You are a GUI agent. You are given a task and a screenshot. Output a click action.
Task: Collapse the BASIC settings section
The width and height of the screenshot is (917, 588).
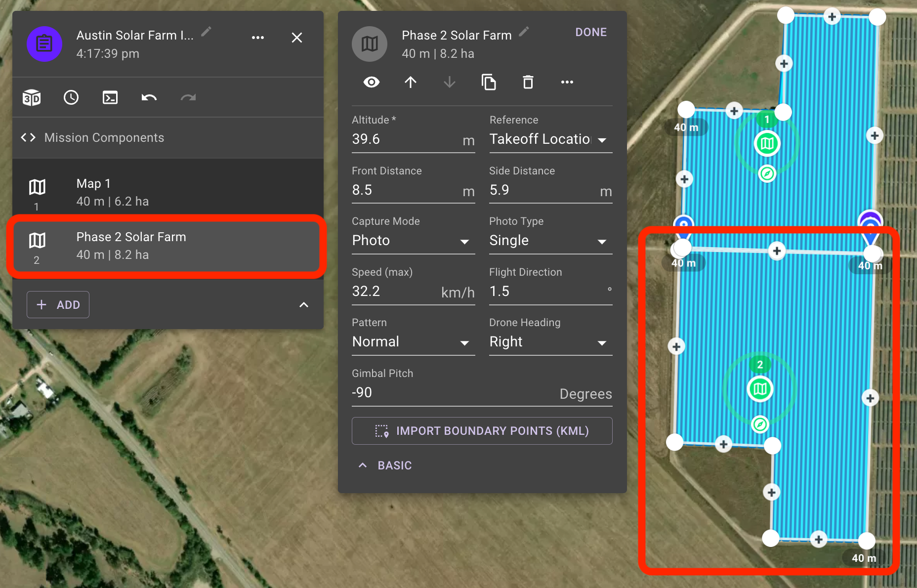[x=384, y=465]
